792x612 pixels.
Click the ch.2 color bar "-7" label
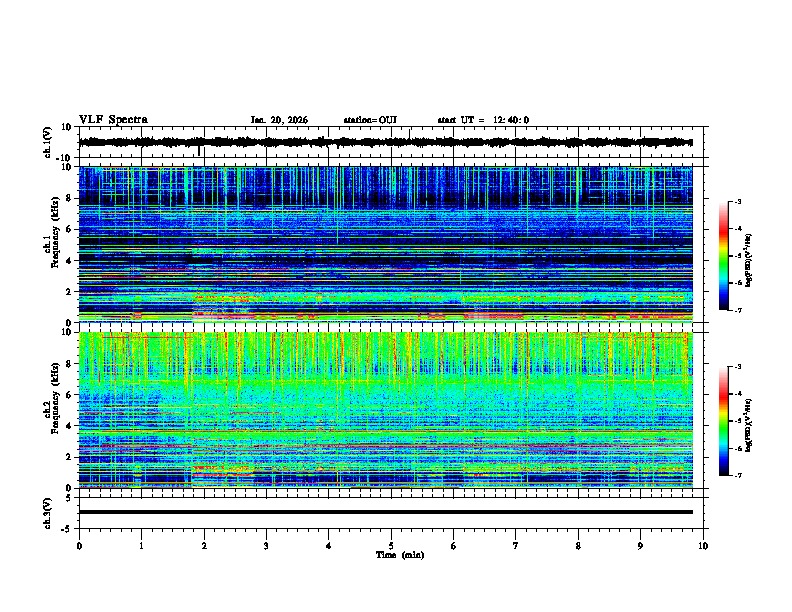[737, 475]
